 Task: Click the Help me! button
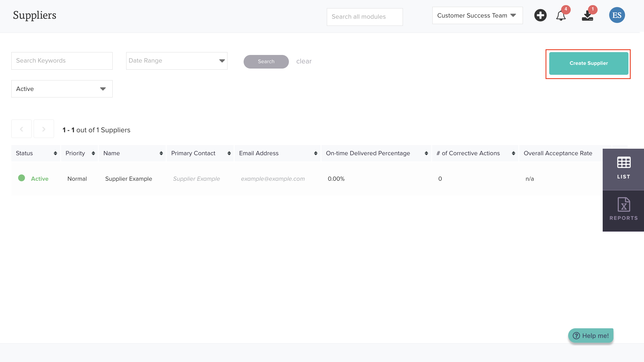click(x=591, y=336)
